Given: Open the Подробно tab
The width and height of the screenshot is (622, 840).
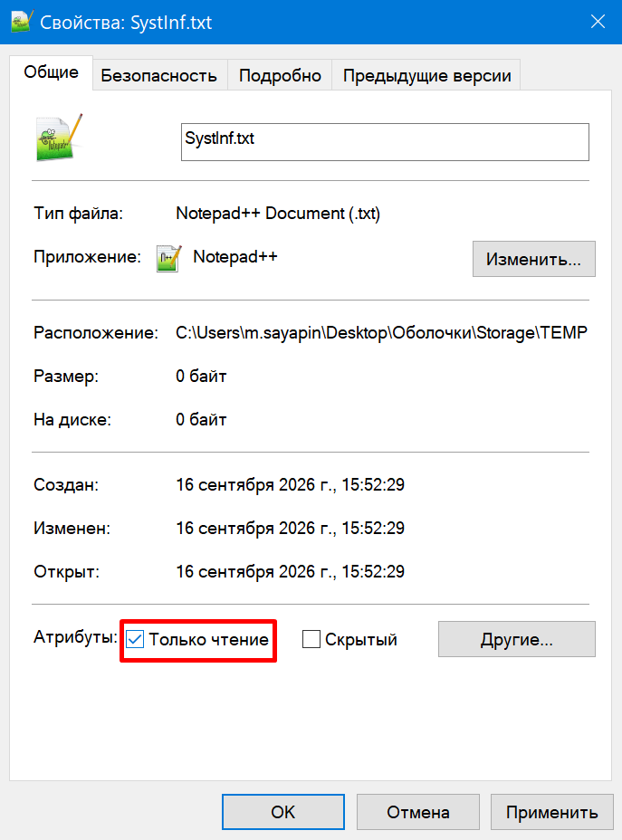Looking at the screenshot, I should [x=280, y=75].
